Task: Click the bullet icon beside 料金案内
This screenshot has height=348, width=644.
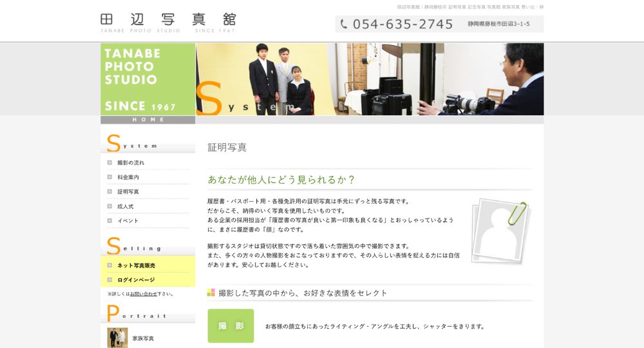Action: pyautogui.click(x=109, y=177)
